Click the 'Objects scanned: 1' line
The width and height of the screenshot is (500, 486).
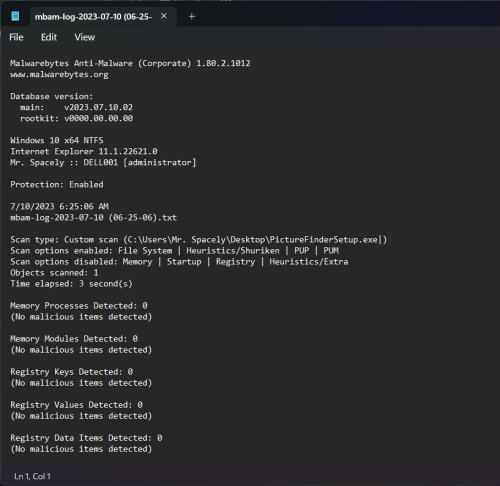point(54,273)
